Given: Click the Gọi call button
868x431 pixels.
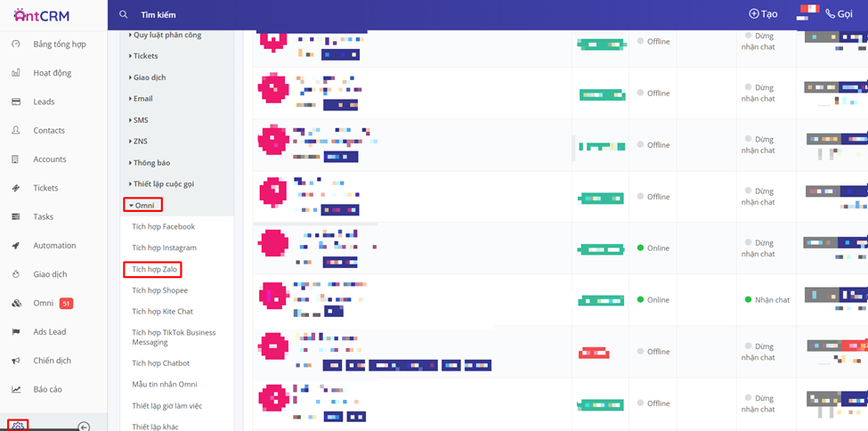Looking at the screenshot, I should click(x=839, y=14).
